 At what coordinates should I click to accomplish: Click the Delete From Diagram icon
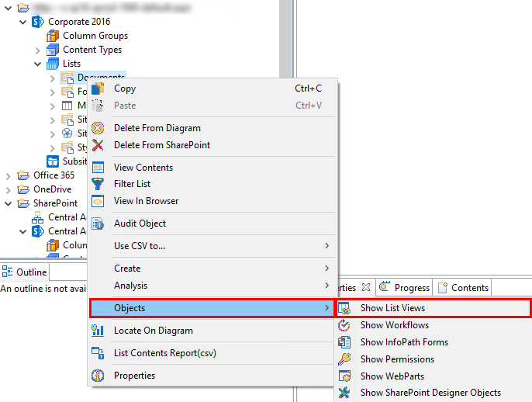pos(98,128)
